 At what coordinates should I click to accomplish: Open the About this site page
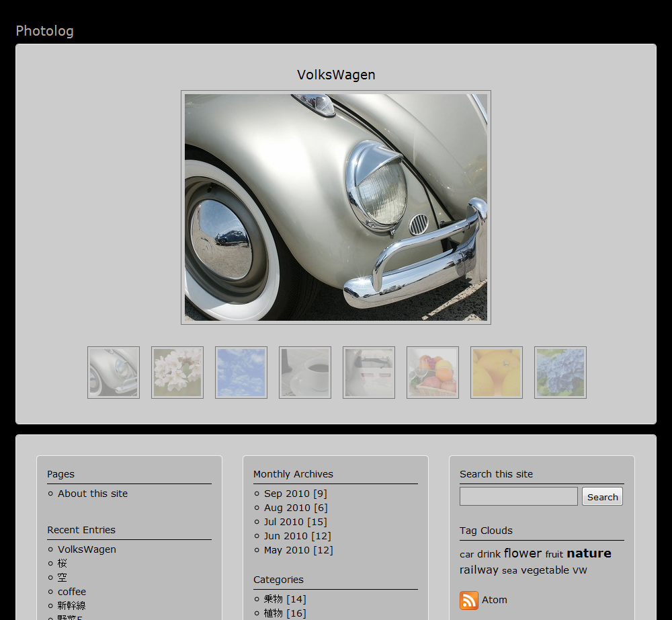pyautogui.click(x=93, y=494)
